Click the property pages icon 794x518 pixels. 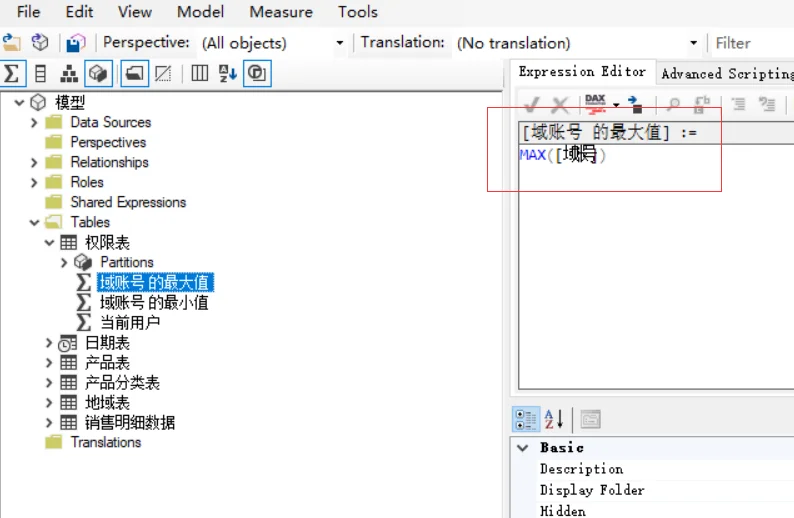(x=590, y=419)
